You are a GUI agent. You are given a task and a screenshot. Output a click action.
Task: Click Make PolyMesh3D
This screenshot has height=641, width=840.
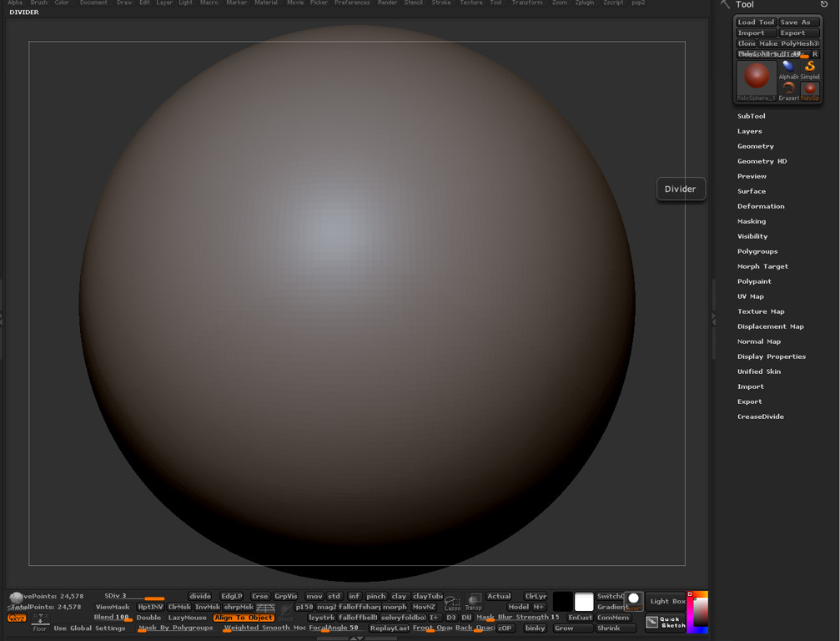point(788,43)
